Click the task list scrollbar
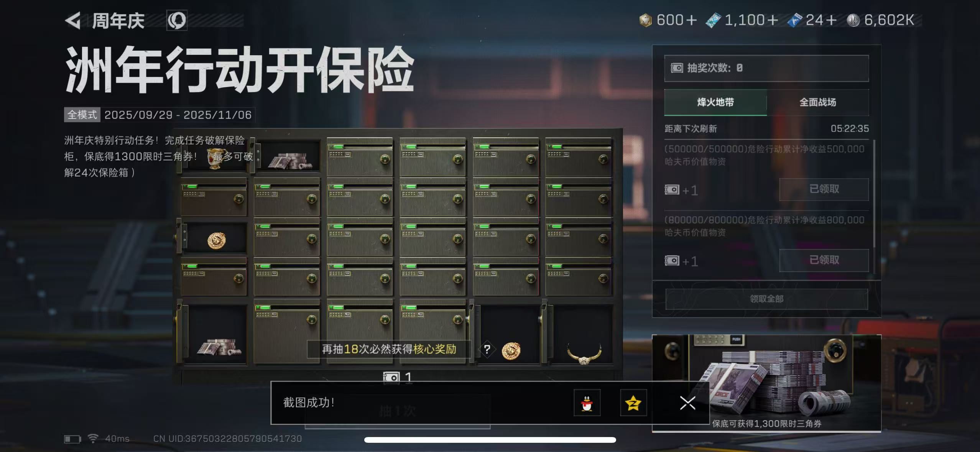This screenshot has height=452, width=980. pyautogui.click(x=874, y=194)
